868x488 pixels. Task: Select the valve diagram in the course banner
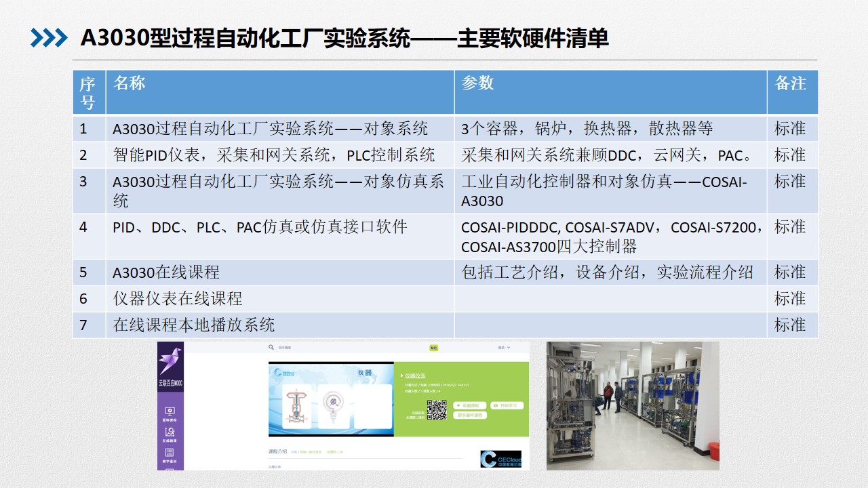click(297, 407)
